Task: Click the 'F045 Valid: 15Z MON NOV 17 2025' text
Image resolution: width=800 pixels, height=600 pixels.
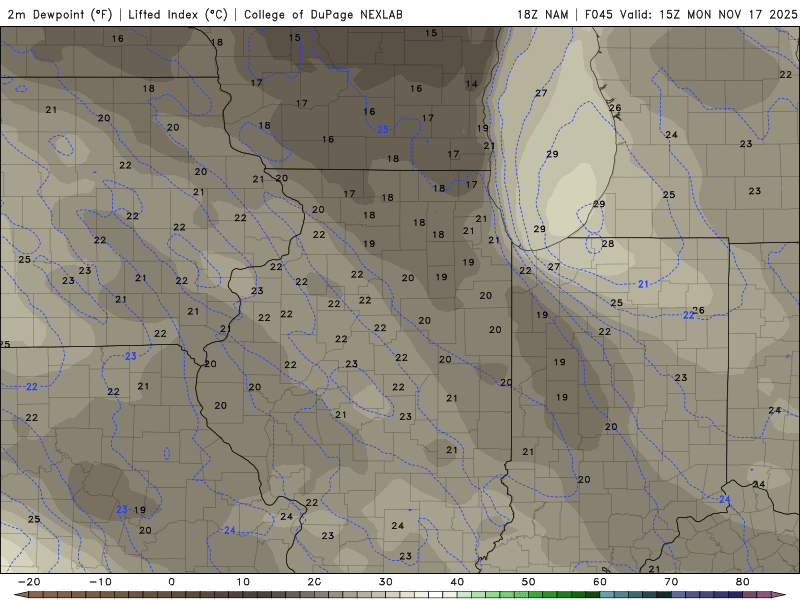Action: click(x=691, y=14)
